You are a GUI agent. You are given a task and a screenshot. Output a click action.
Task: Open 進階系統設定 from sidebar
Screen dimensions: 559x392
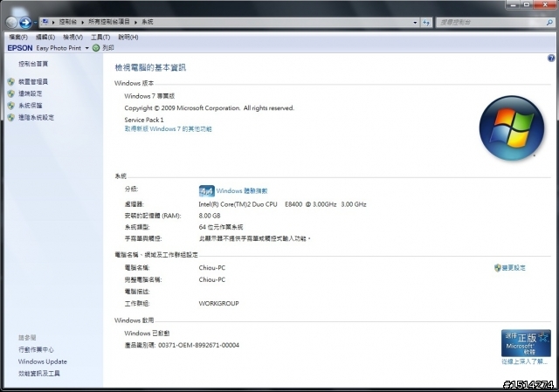click(x=36, y=117)
